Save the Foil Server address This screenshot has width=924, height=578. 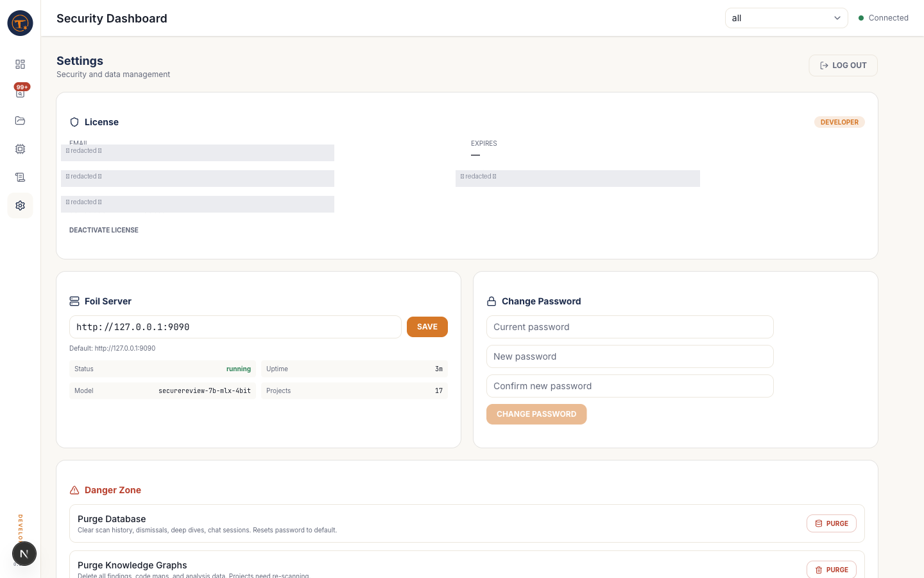(427, 327)
